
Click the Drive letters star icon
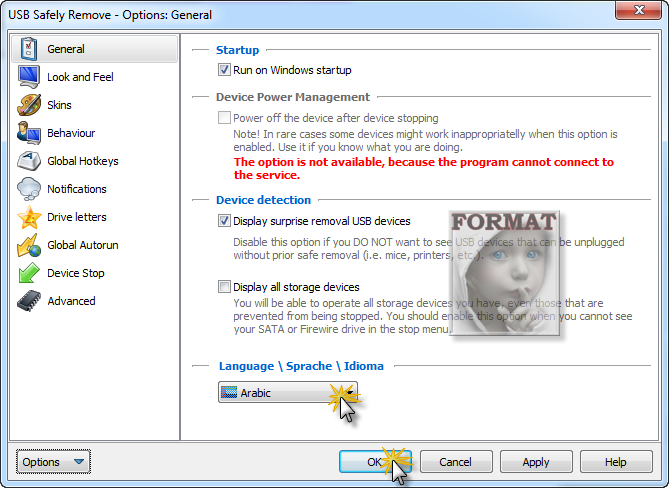[29, 217]
